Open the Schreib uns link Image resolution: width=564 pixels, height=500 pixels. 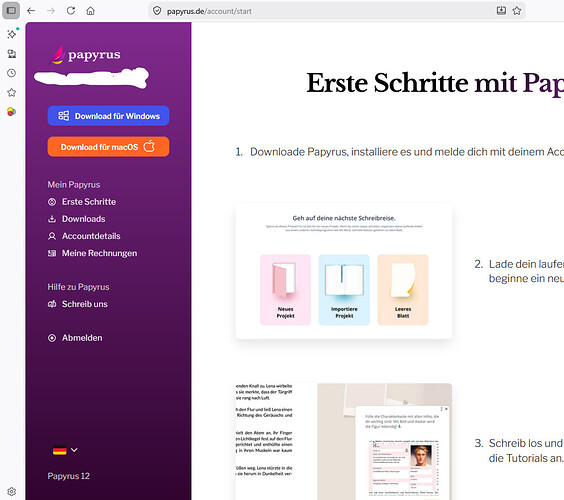click(85, 304)
